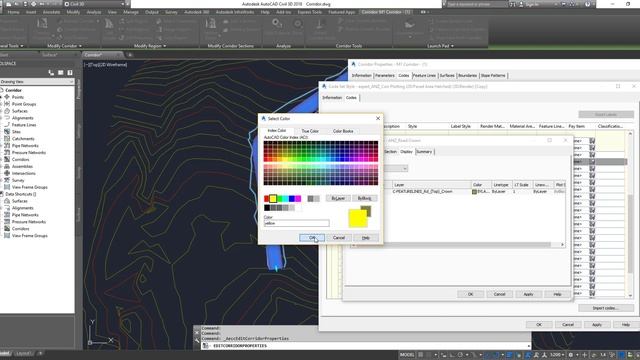Screen dimensions: 640x360
Task: Select the Intersections icon in Prospector
Action: click(x=7, y=173)
